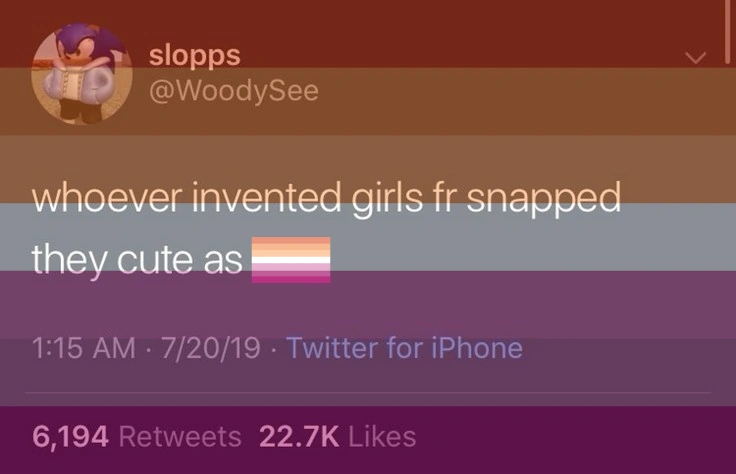Click the 7/20/19 date
Screen dimensions: 736x474
coord(214,348)
